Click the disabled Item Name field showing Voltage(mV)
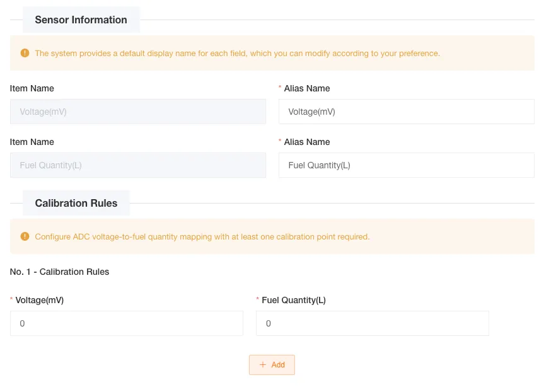The image size is (539, 392). click(x=137, y=112)
